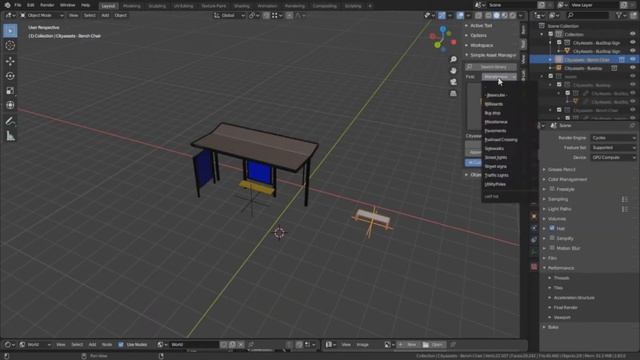
Task: Toggle X-ray mode in header
Action: pos(478,16)
